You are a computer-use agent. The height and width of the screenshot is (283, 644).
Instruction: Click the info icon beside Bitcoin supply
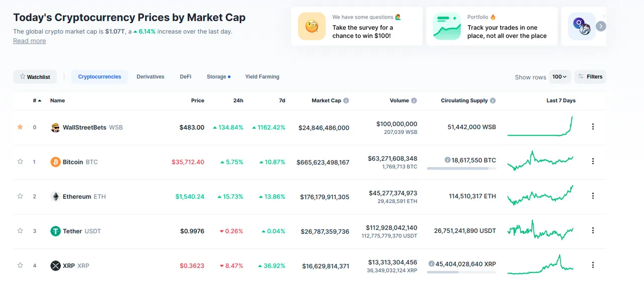[447, 160]
